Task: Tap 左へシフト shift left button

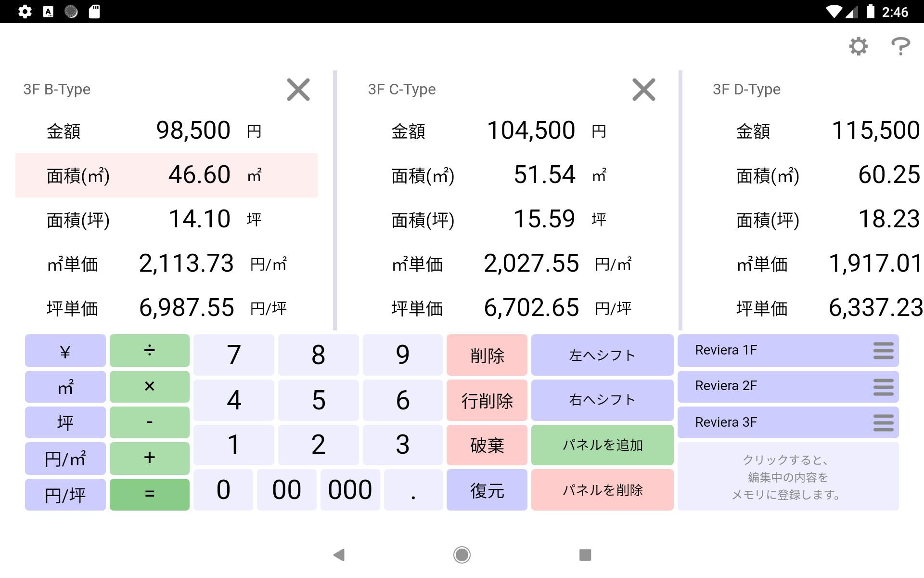Action: (603, 355)
